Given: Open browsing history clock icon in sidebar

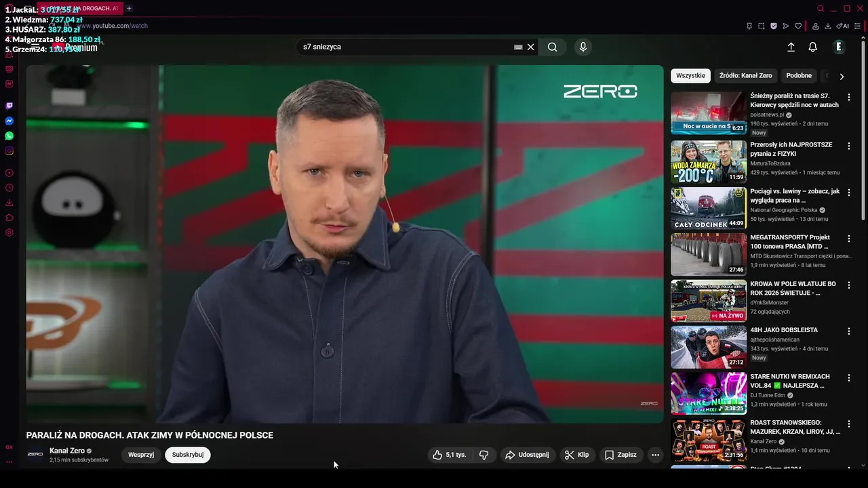Looking at the screenshot, I should click(x=9, y=188).
